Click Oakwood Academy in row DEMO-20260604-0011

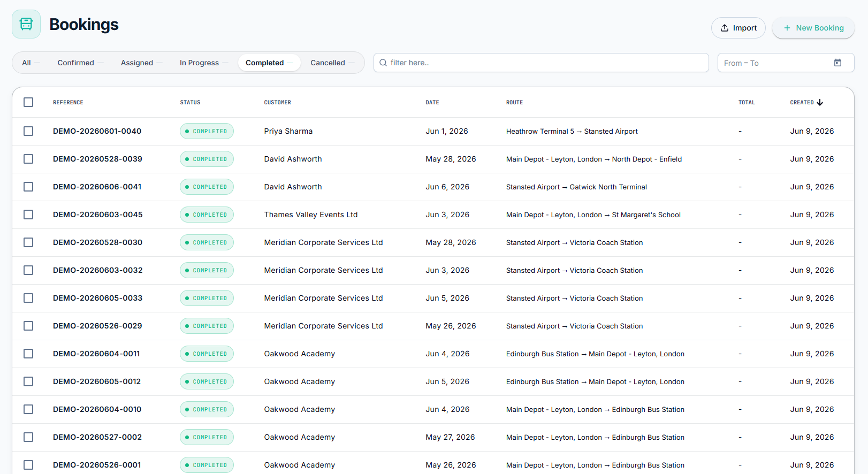pos(299,354)
